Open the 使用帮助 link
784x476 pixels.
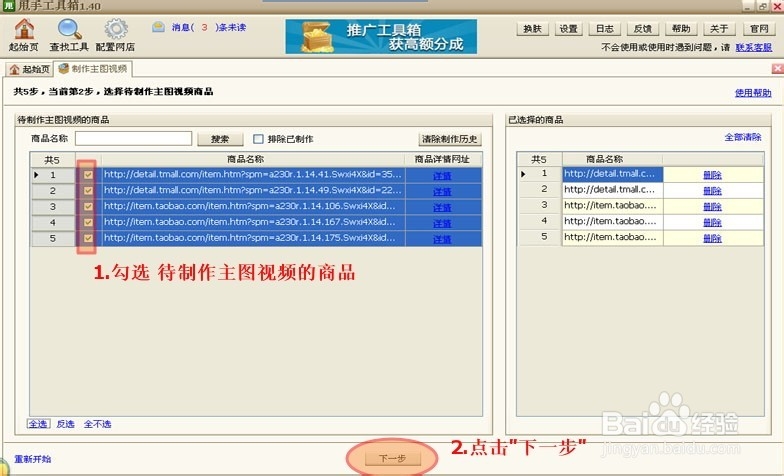(753, 92)
